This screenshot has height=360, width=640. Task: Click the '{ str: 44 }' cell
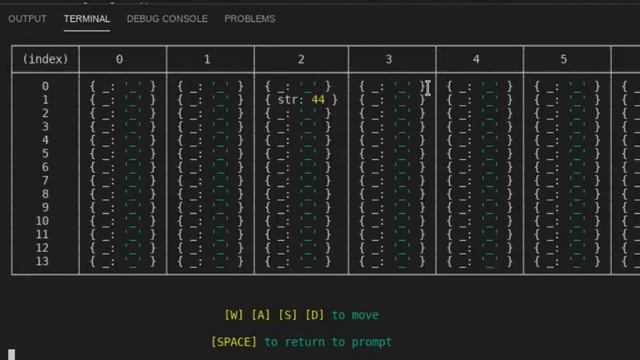tap(301, 100)
